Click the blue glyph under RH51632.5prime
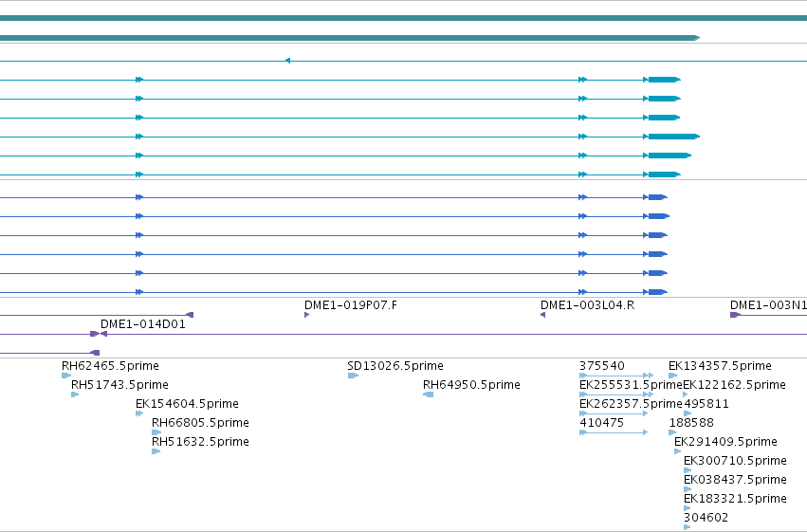Image resolution: width=807 pixels, height=532 pixels. coord(156,451)
